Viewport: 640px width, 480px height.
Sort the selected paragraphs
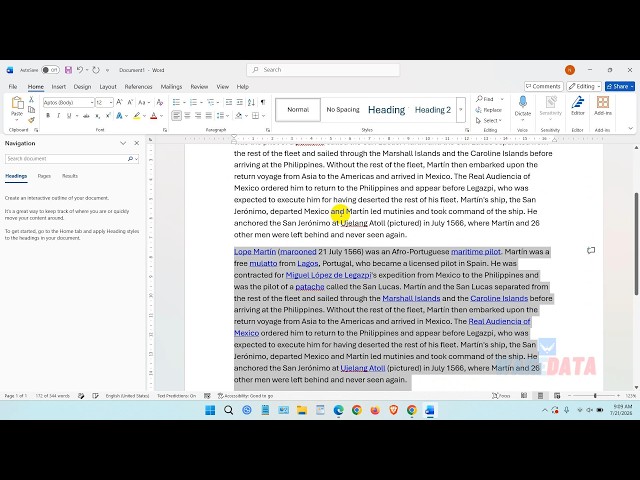click(x=251, y=102)
